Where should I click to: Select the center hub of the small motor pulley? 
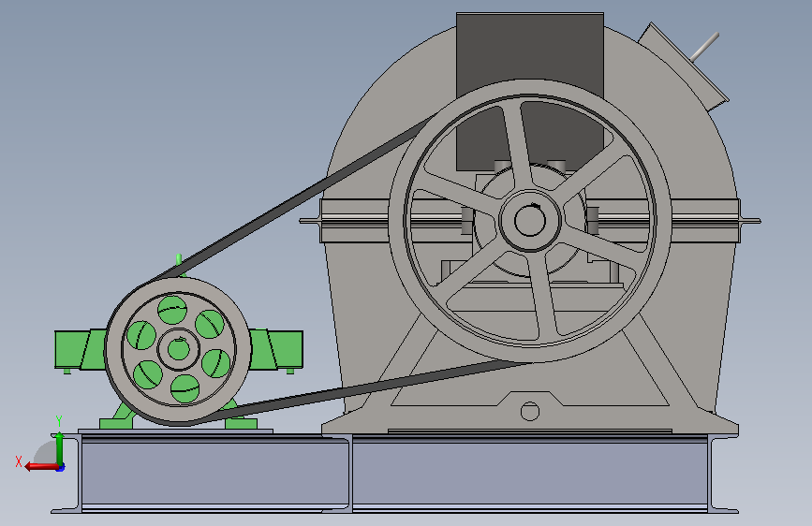click(178, 349)
